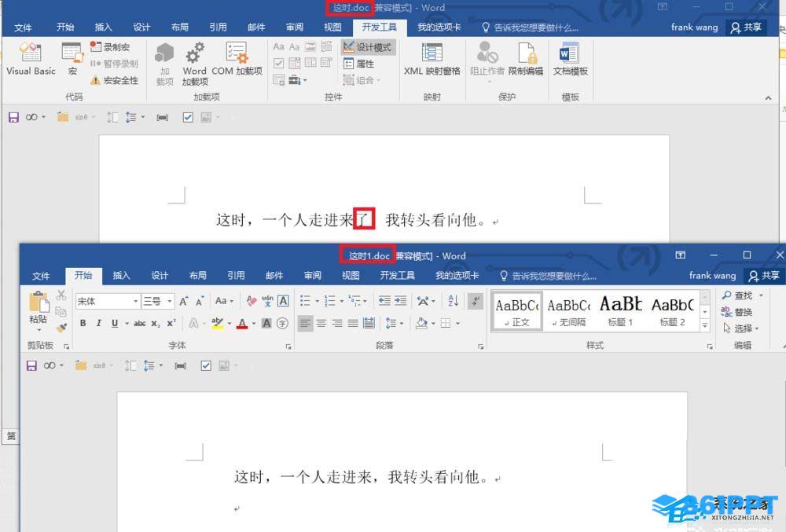Screen dimensions: 786x532
Task: Toggle show paragraph marks
Action: coord(476,300)
